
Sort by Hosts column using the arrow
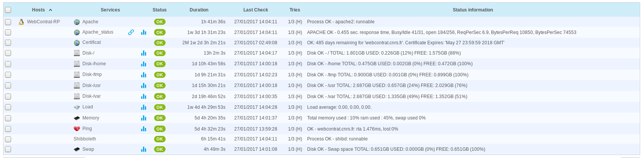coord(51,10)
